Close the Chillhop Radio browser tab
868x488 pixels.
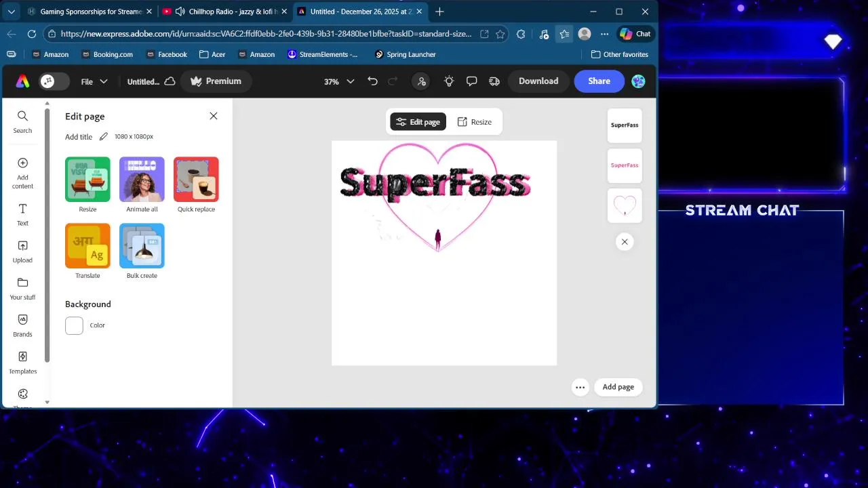tap(284, 12)
